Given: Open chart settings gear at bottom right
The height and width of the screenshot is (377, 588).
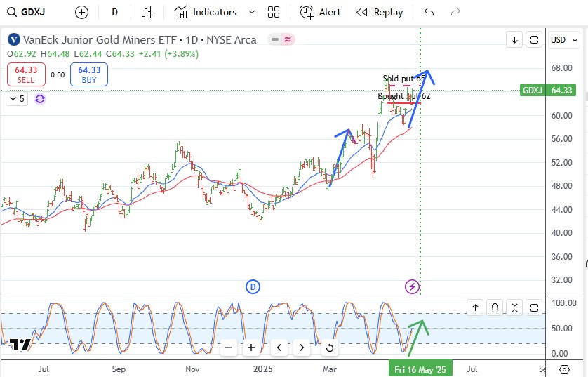Looking at the screenshot, I should 564,369.
